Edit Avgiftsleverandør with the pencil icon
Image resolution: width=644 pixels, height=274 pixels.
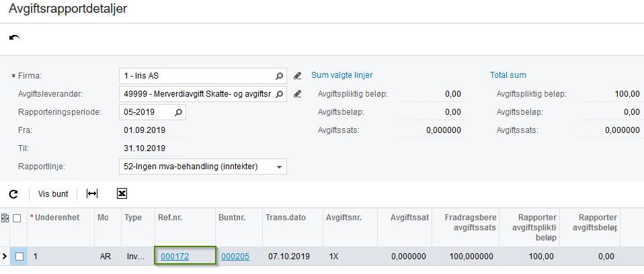[298, 94]
